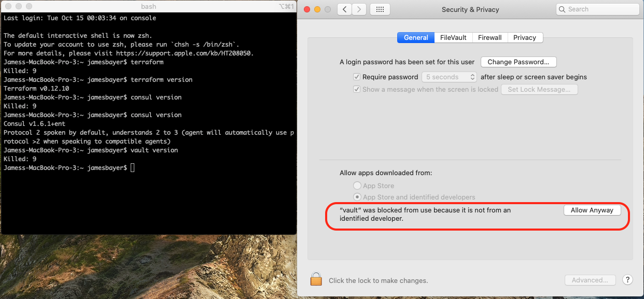Switch to the FileVault tab
The height and width of the screenshot is (299, 644).
point(453,38)
